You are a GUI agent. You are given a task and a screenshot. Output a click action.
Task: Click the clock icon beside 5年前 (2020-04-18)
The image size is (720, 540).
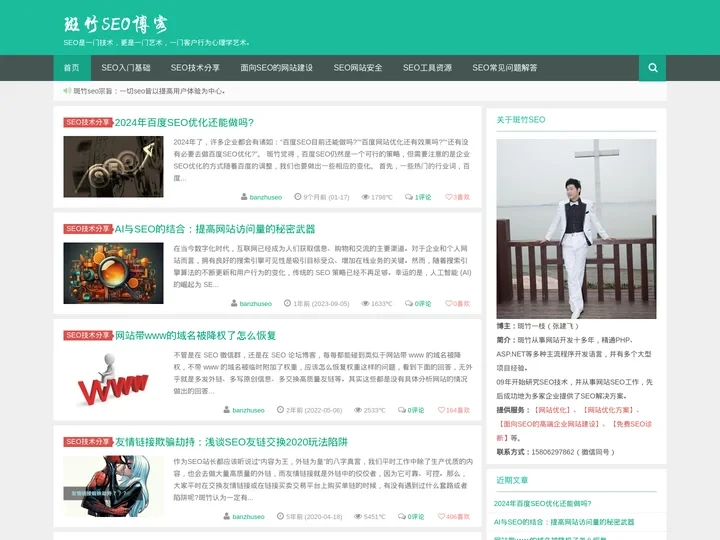coord(280,517)
